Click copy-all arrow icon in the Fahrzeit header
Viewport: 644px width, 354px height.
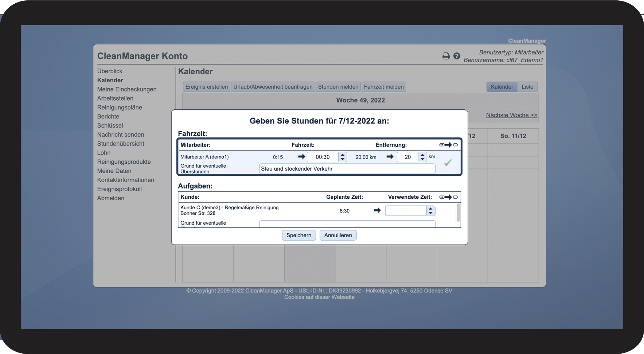tap(448, 145)
